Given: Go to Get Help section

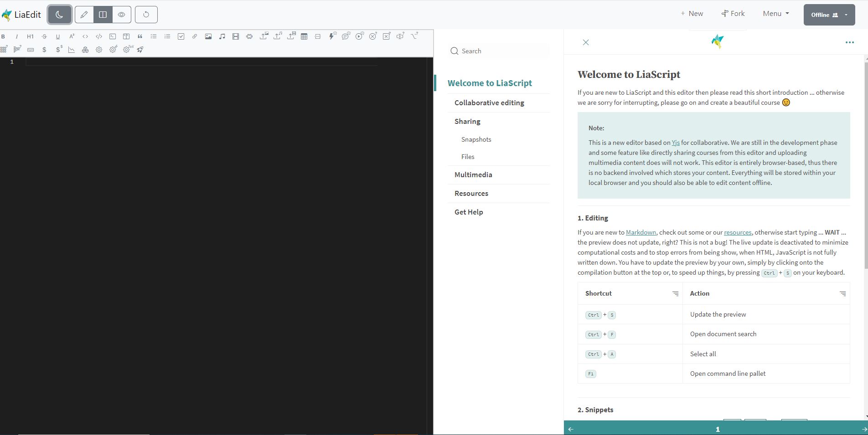Looking at the screenshot, I should point(469,212).
